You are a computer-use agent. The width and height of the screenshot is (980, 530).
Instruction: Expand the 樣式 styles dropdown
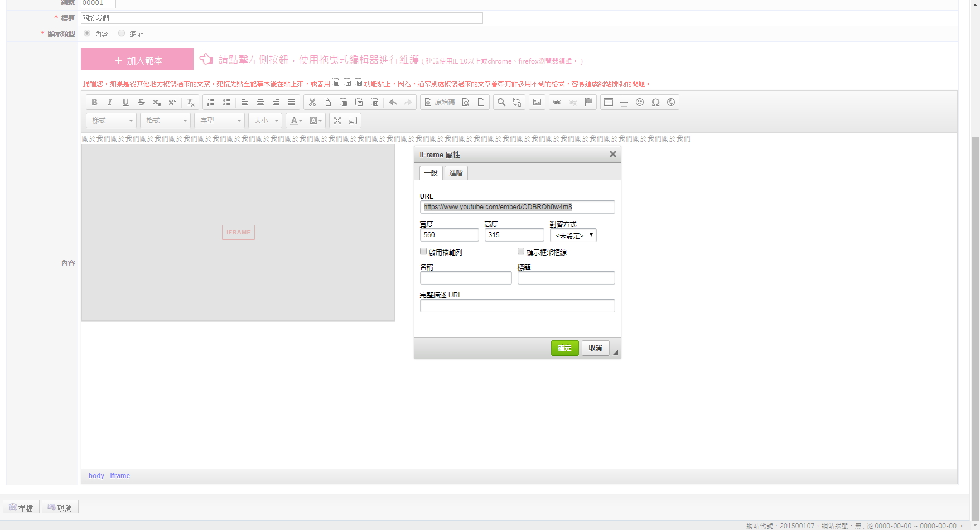112,121
